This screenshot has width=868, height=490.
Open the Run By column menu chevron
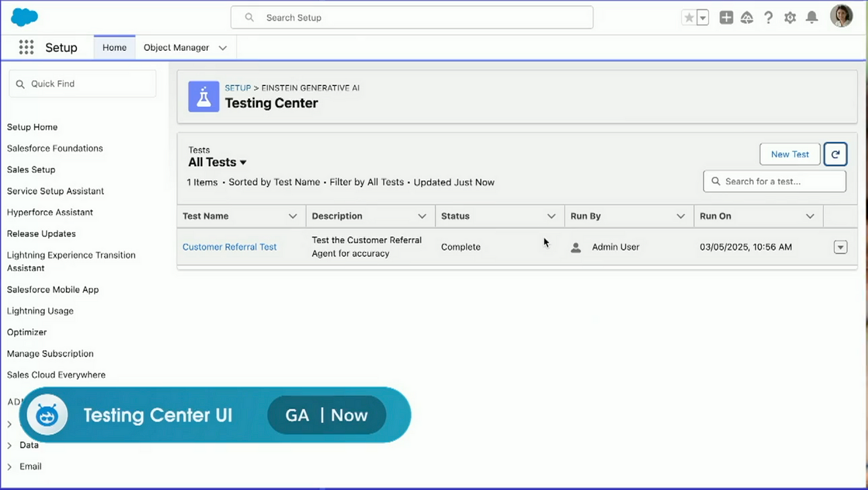(681, 216)
